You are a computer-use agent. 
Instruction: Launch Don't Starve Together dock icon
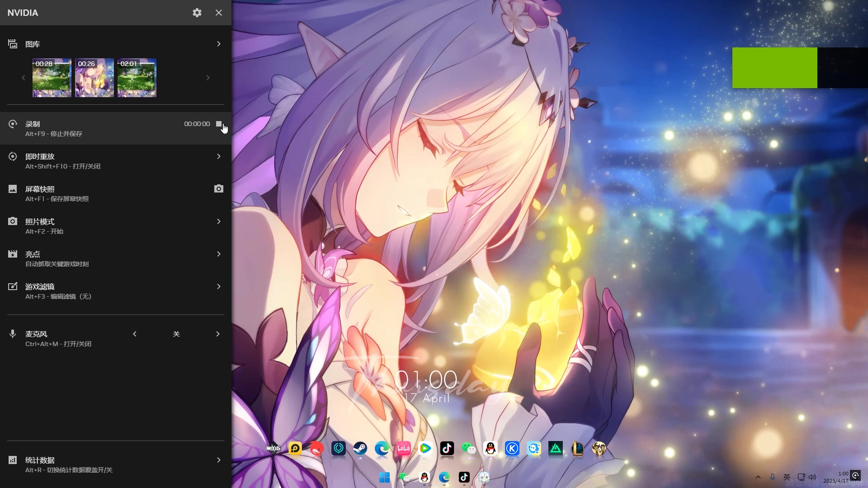[x=599, y=448]
